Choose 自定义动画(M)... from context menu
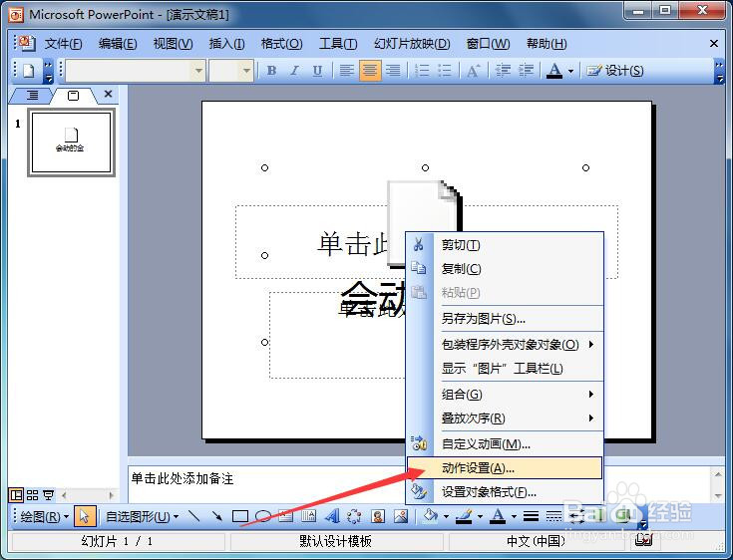The width and height of the screenshot is (733, 560). (x=505, y=443)
